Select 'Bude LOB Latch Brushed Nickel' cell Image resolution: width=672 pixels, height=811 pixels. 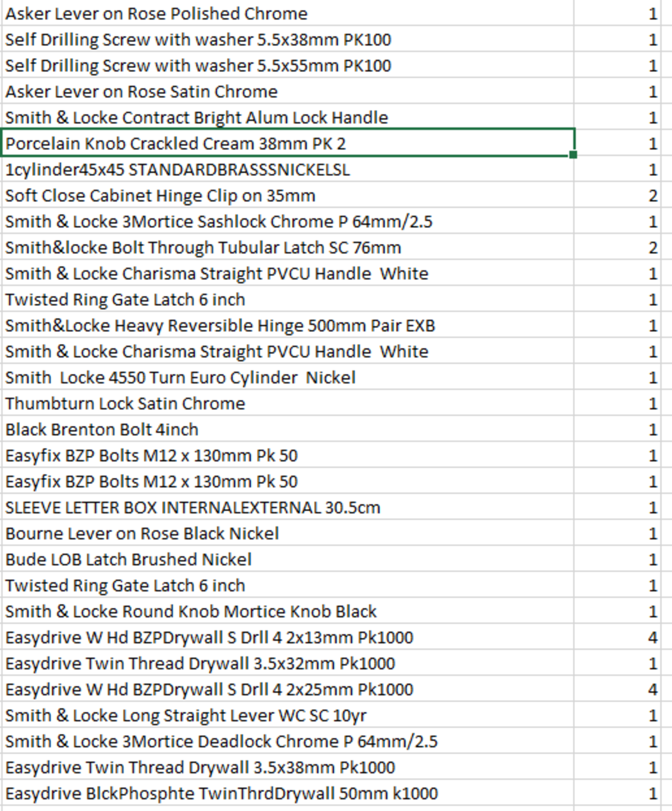288,559
